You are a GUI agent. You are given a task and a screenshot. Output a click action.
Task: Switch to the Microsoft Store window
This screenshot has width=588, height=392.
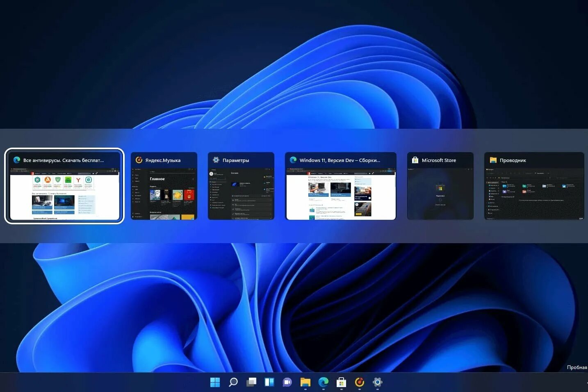tap(440, 186)
